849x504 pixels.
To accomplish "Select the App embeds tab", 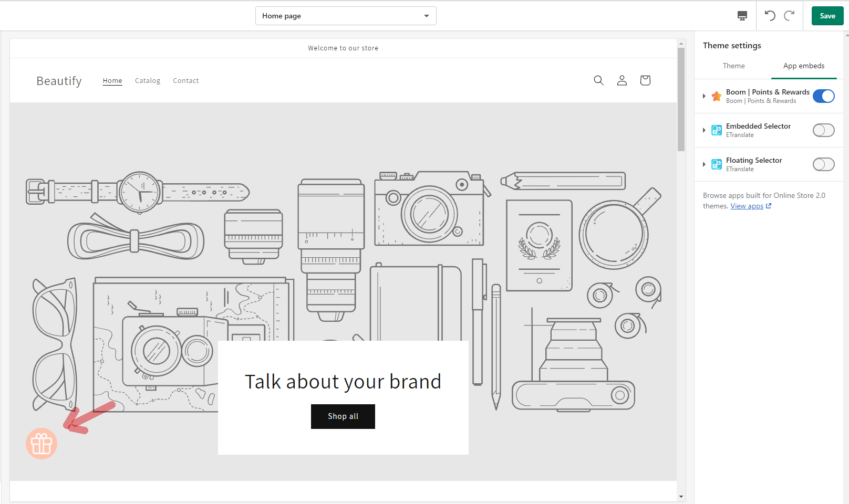I will [x=804, y=66].
